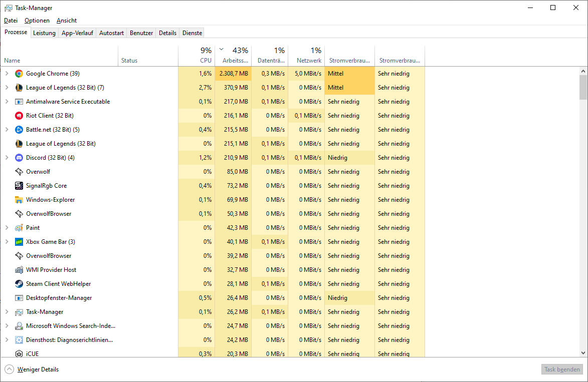Click the scrollbar down arrow
This screenshot has height=382, width=588.
[583, 353]
